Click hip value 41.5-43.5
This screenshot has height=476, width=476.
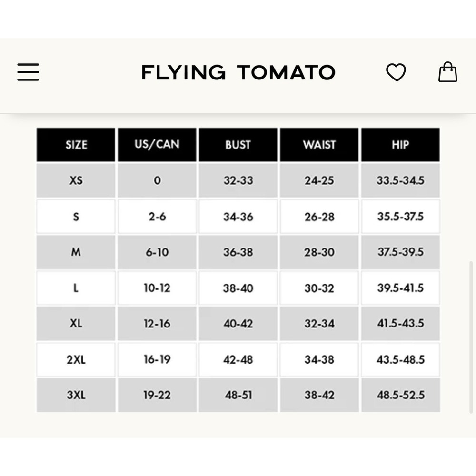(x=400, y=324)
